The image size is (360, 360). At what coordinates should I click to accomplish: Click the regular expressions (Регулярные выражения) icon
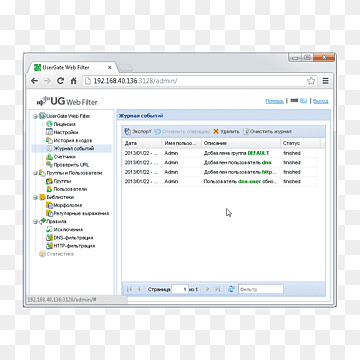[49, 213]
